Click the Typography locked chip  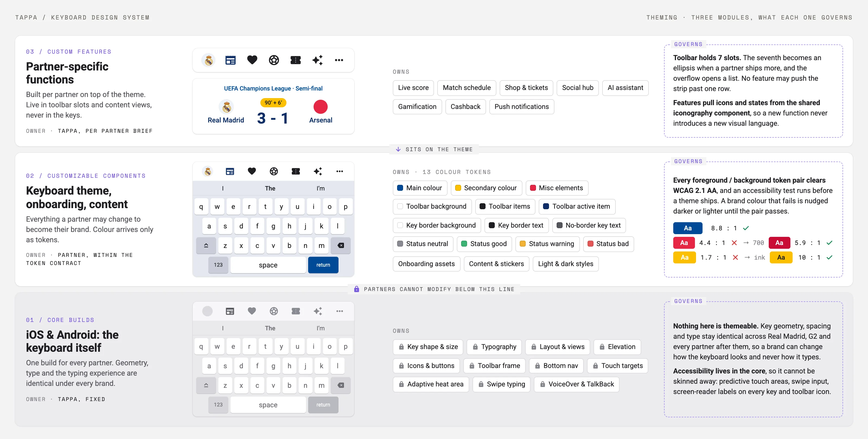(x=494, y=347)
